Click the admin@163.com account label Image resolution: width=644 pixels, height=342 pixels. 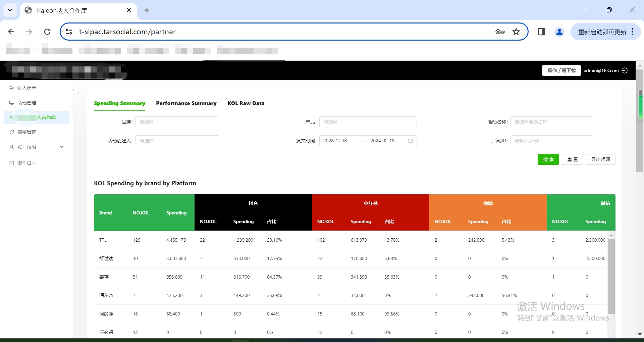pos(601,70)
